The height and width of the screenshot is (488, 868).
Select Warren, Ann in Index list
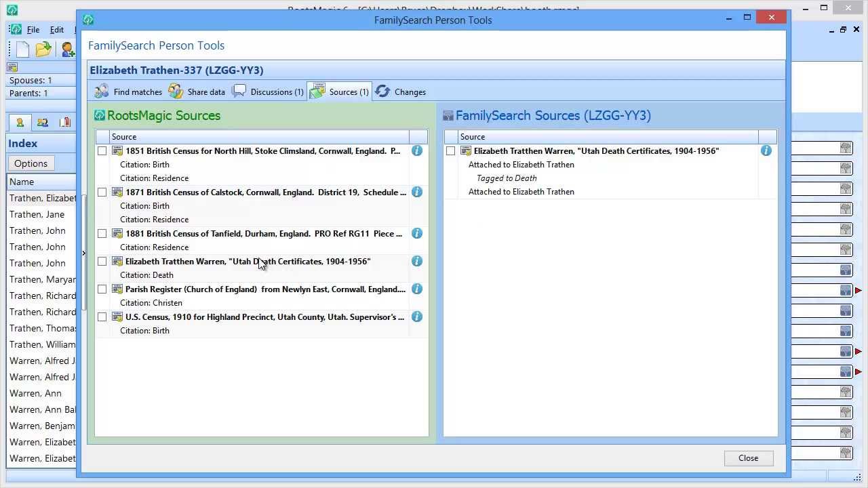pos(35,393)
